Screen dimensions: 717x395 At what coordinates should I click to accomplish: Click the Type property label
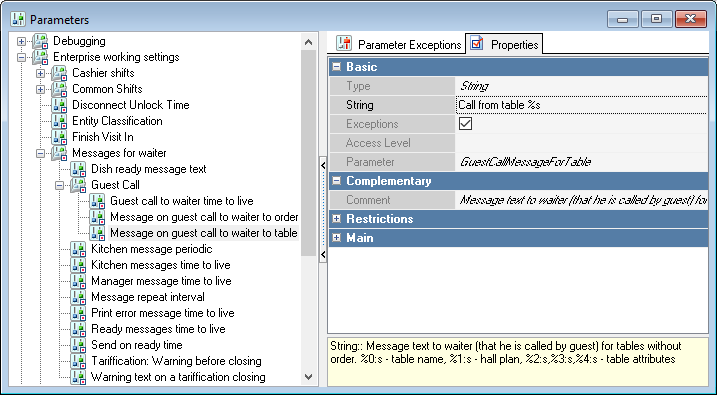pos(358,86)
